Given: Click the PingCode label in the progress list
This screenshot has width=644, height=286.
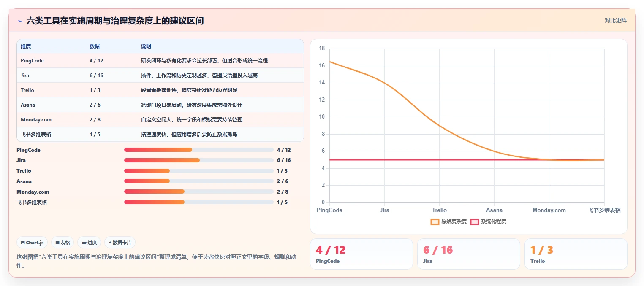Looking at the screenshot, I should (28, 150).
